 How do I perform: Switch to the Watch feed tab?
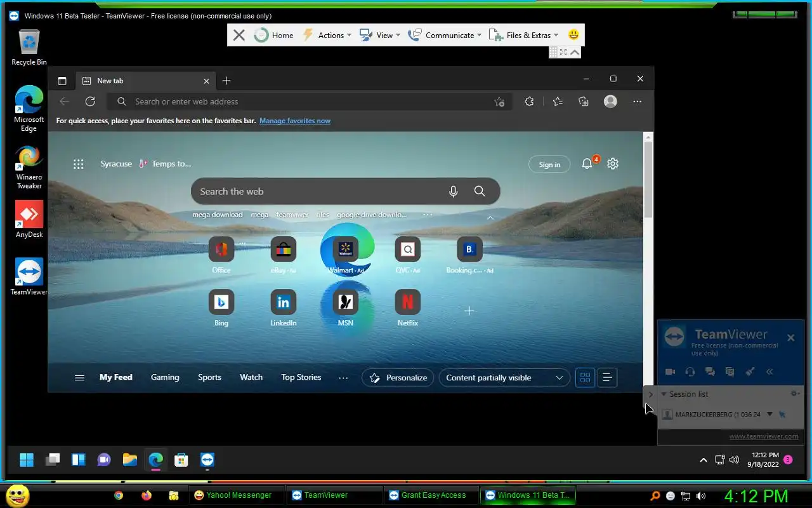[251, 377]
